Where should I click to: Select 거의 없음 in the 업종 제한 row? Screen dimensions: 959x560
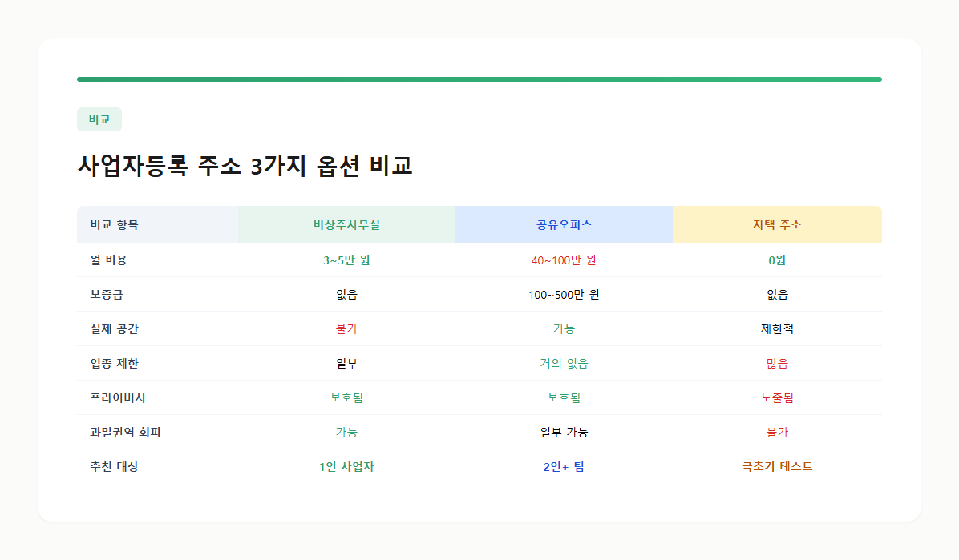[x=564, y=363]
